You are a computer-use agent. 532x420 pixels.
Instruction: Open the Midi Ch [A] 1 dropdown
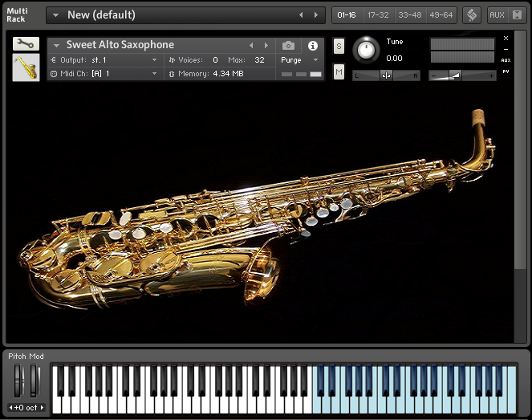[x=154, y=74]
